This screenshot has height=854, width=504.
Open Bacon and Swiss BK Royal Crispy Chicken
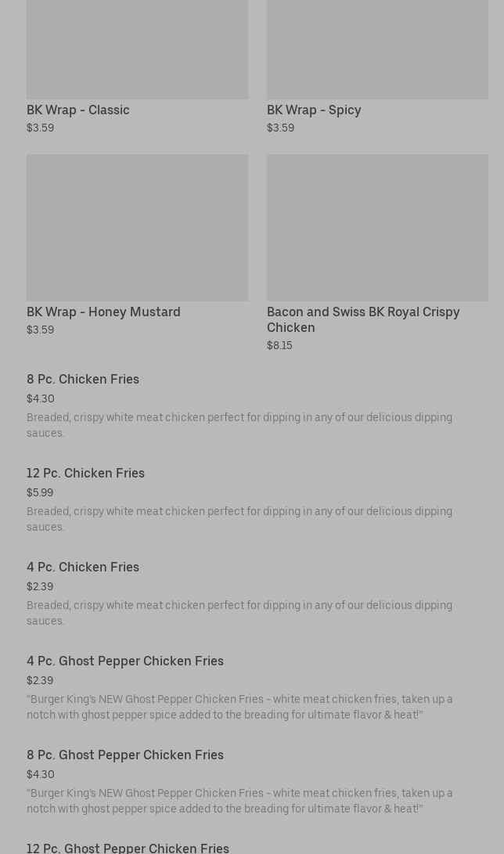[x=363, y=319]
